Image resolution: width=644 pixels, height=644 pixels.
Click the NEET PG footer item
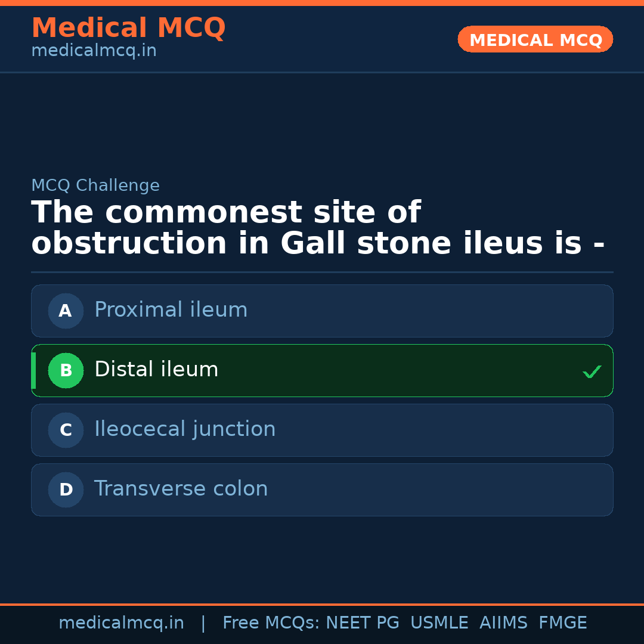(x=362, y=623)
